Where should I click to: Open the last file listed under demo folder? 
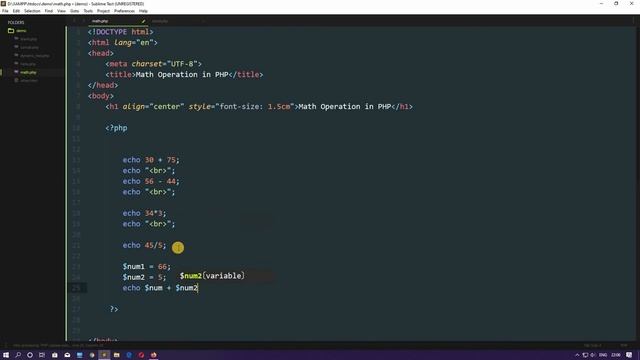click(x=29, y=80)
